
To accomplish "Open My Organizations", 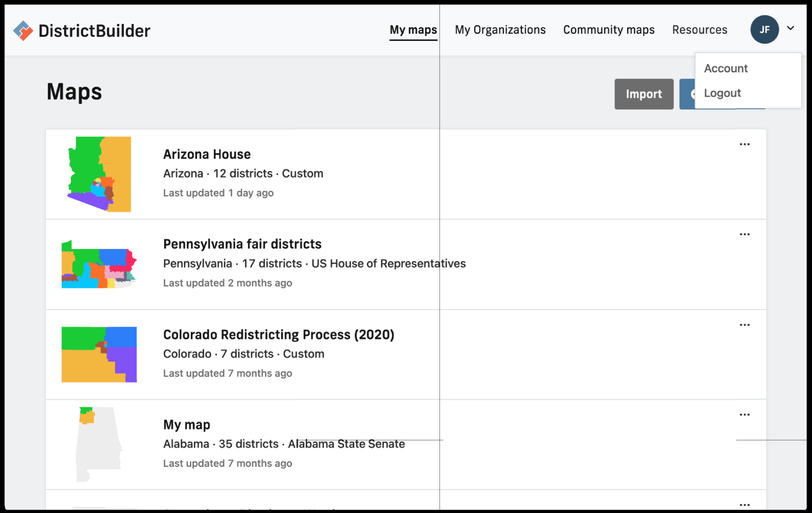I will click(x=500, y=30).
